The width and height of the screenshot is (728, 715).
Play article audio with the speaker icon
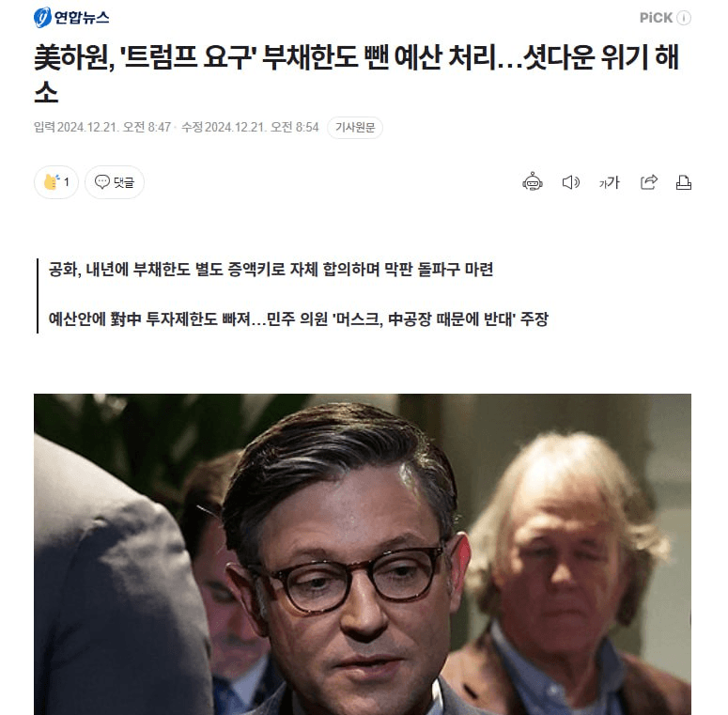tap(570, 182)
